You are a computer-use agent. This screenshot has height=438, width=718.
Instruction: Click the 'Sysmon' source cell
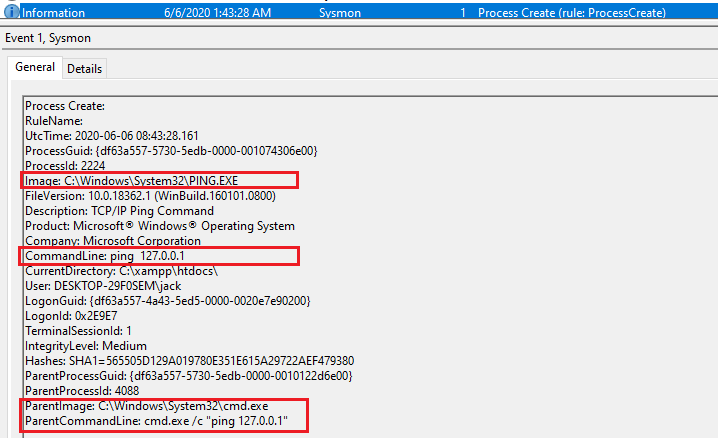coord(340,13)
